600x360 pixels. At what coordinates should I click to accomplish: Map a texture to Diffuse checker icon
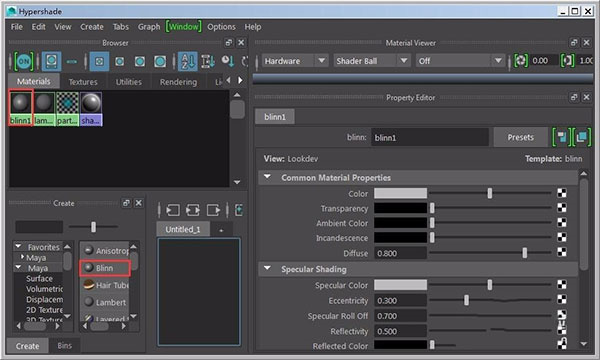point(561,252)
